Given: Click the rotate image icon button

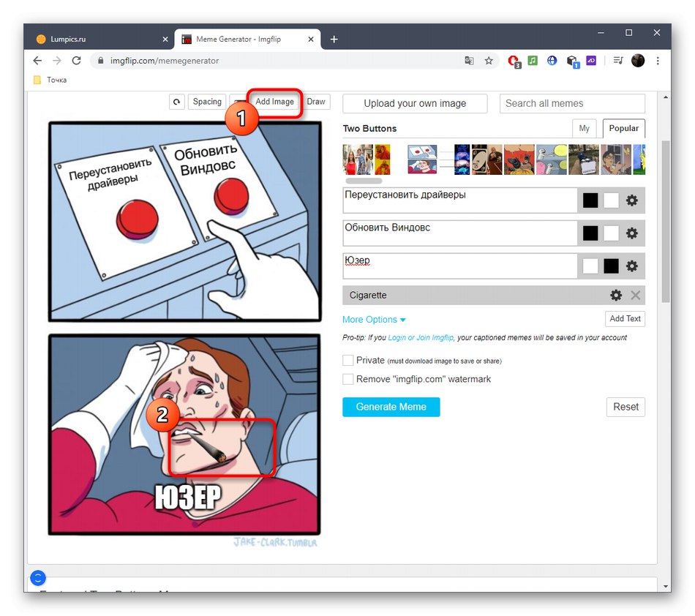Looking at the screenshot, I should pos(176,102).
